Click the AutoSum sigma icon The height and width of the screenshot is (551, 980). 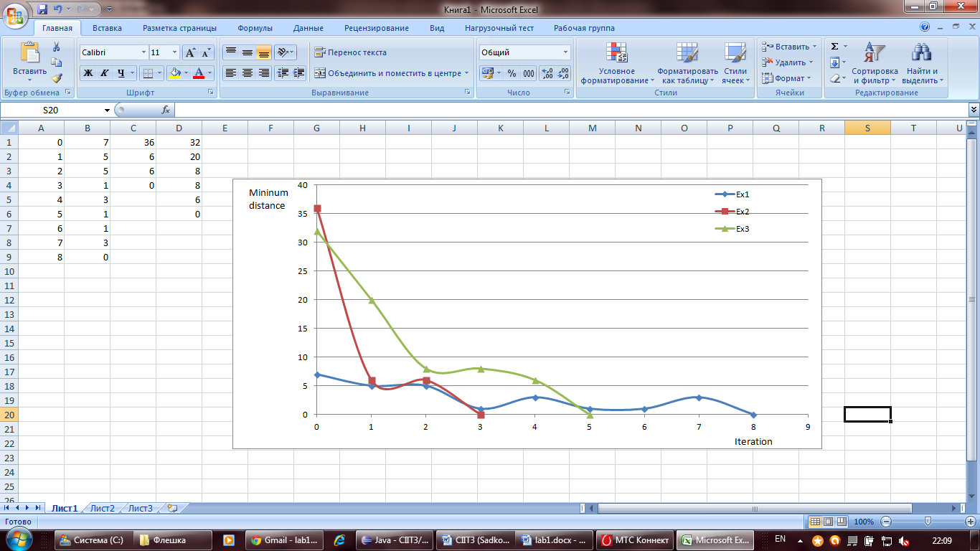[x=834, y=47]
